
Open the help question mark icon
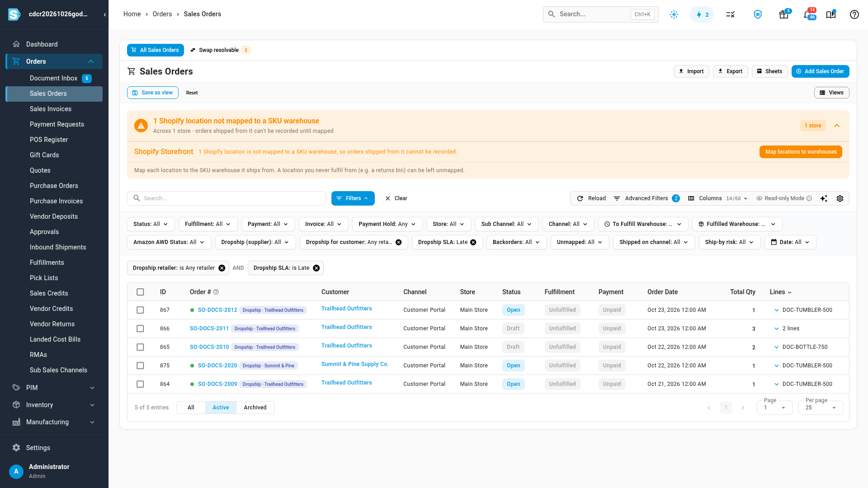(854, 14)
